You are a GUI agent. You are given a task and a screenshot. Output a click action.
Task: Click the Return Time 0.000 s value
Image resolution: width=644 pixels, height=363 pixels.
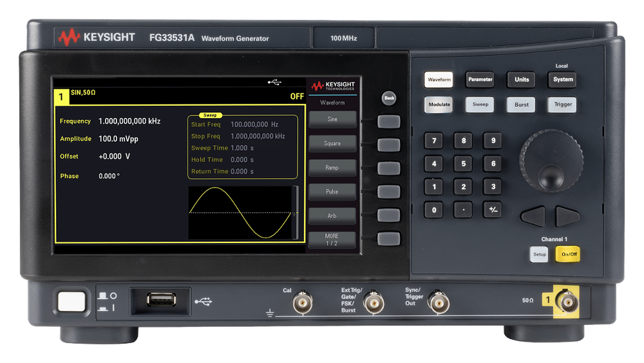click(242, 172)
